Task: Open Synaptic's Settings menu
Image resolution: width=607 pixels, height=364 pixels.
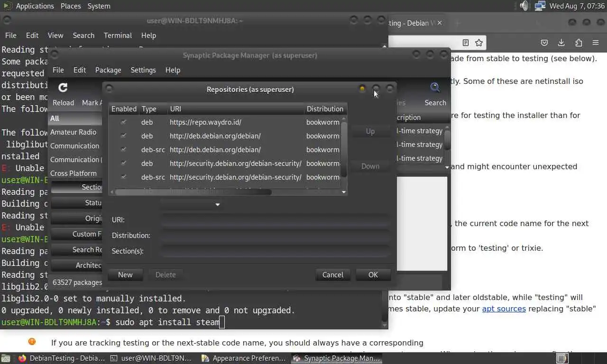Action: pos(143,70)
